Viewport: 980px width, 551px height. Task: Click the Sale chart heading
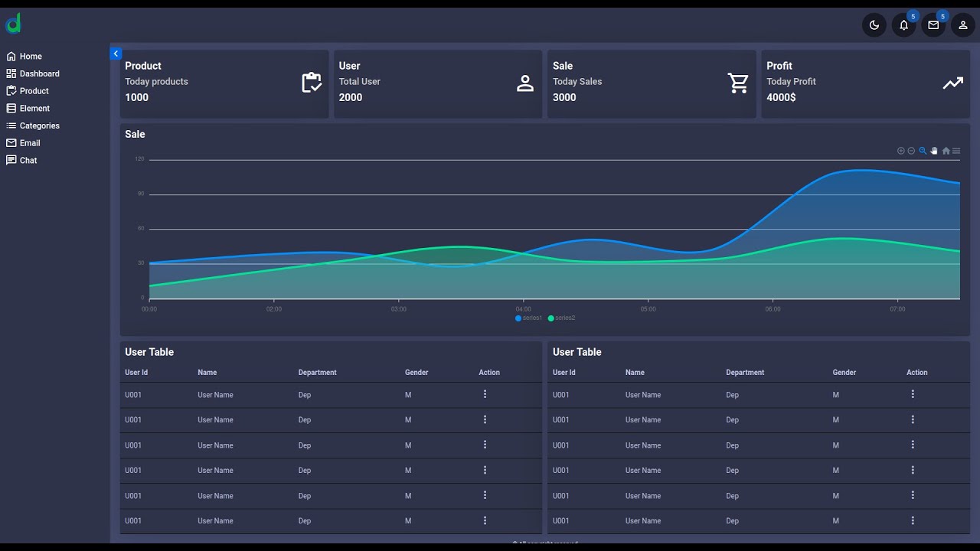[x=135, y=134]
